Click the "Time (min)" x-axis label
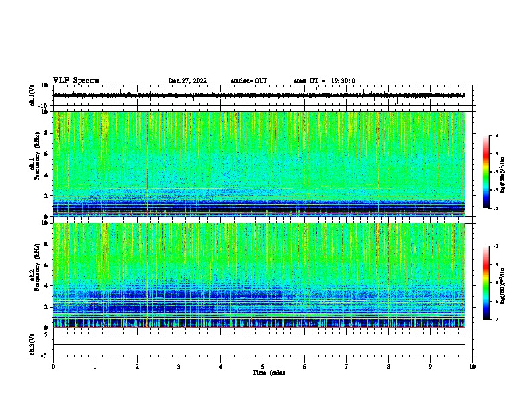 (x=269, y=373)
